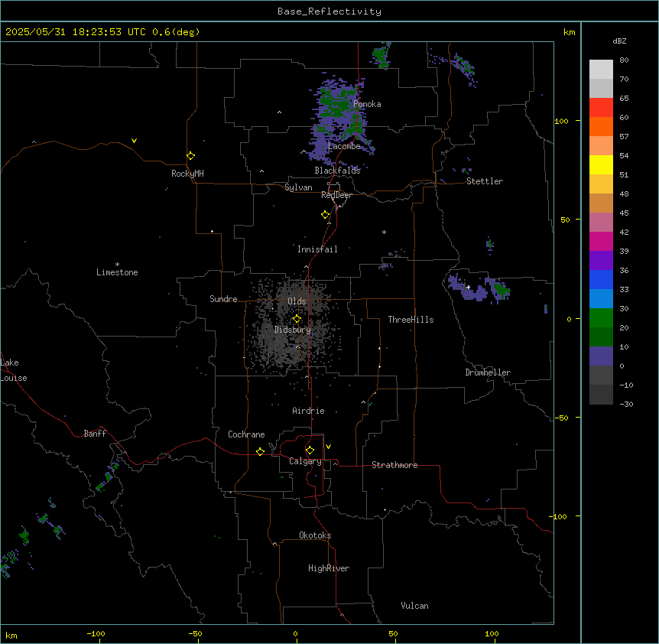Select the 80 dBZ light gray swatch
The image size is (659, 644).
[x=601, y=69]
